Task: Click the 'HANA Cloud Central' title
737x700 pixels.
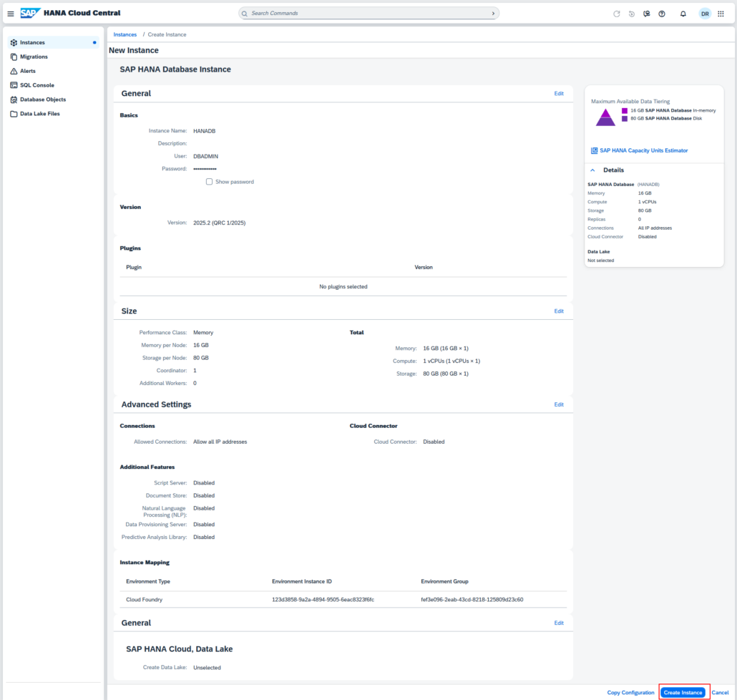Action: coord(82,13)
